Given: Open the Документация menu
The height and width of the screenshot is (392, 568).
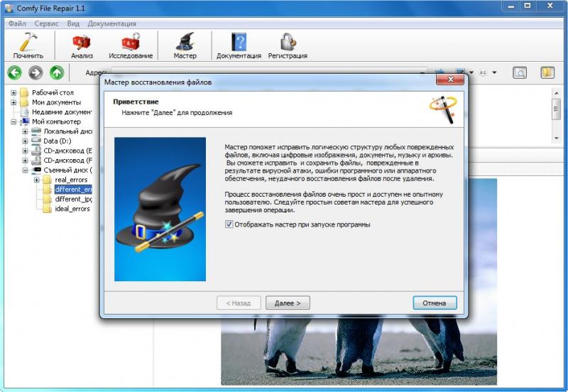Looking at the screenshot, I should [111, 23].
